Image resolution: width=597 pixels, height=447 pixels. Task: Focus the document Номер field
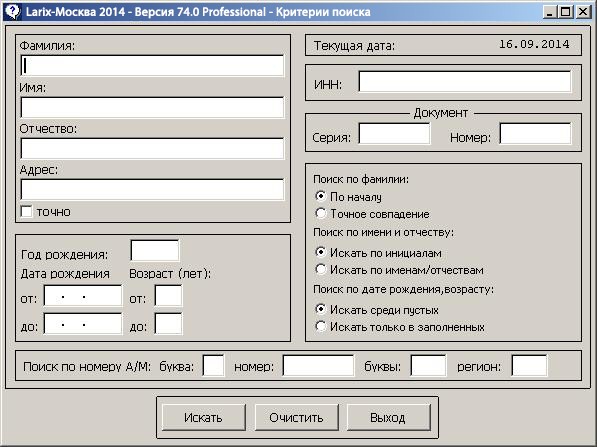(x=535, y=134)
